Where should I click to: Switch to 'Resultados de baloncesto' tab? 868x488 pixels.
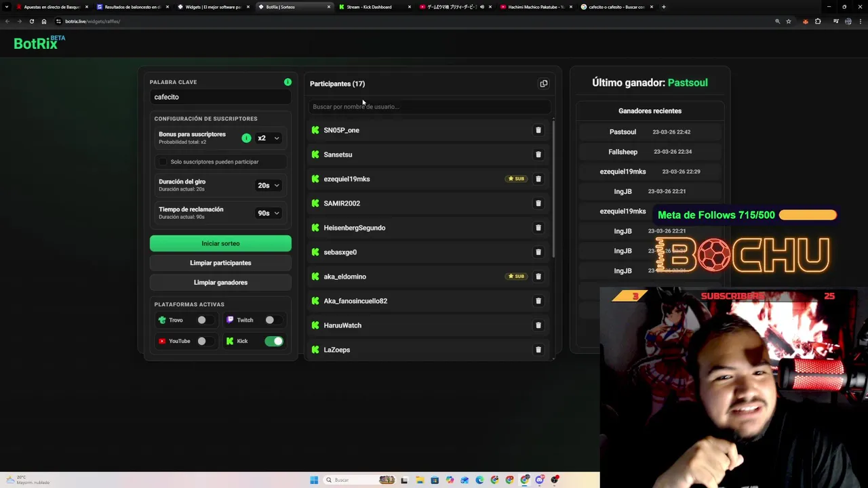pyautogui.click(x=132, y=7)
